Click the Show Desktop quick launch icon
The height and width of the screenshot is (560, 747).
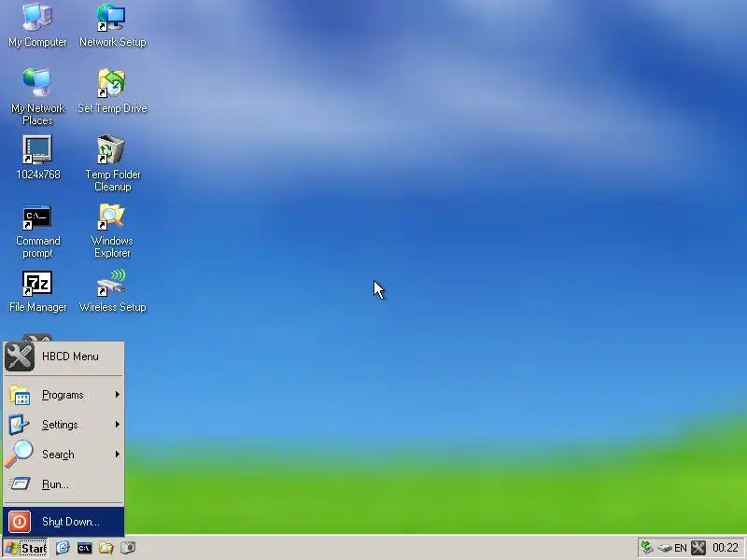coord(63,548)
